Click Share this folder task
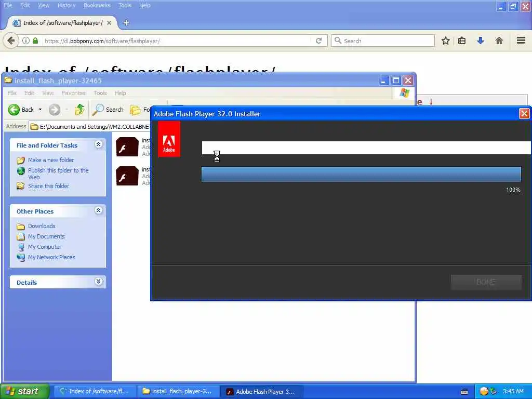Viewport: 532px width, 399px height. coord(48,186)
